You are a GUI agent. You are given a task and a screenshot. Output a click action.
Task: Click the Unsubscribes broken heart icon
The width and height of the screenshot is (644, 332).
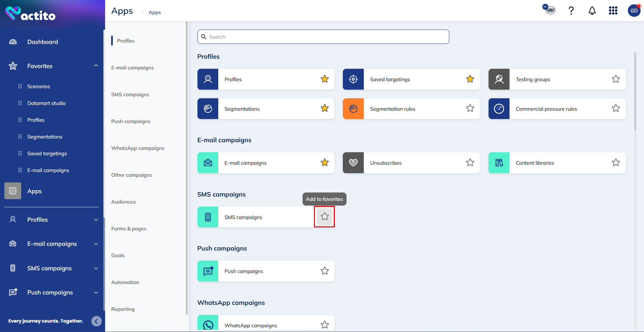coord(353,163)
